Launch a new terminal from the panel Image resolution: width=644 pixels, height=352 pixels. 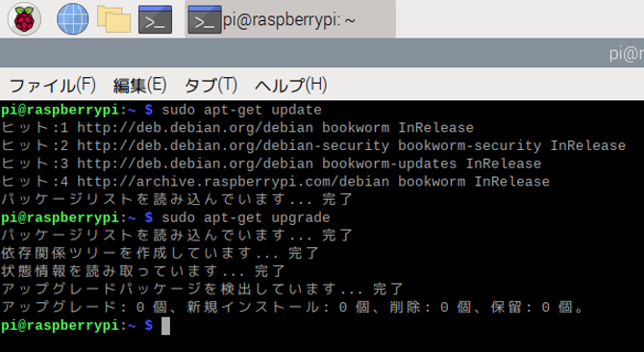155,19
